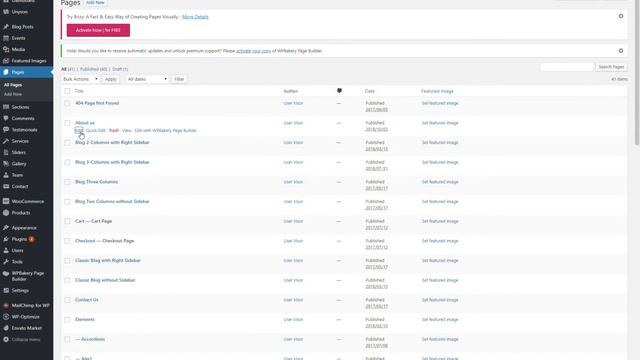Click Edit with WPBakery Page Builder link
Viewport: 640px width, 360px height.
166,130
